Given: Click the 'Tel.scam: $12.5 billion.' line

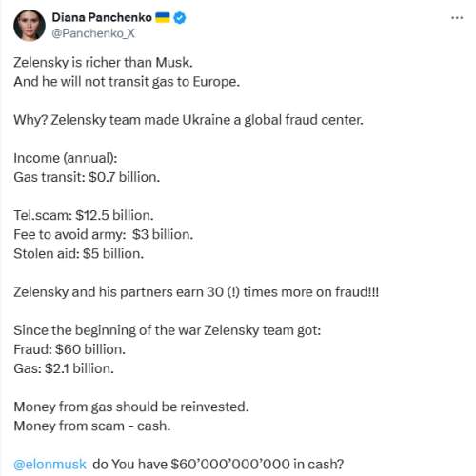Looking at the screenshot, I should [84, 215].
